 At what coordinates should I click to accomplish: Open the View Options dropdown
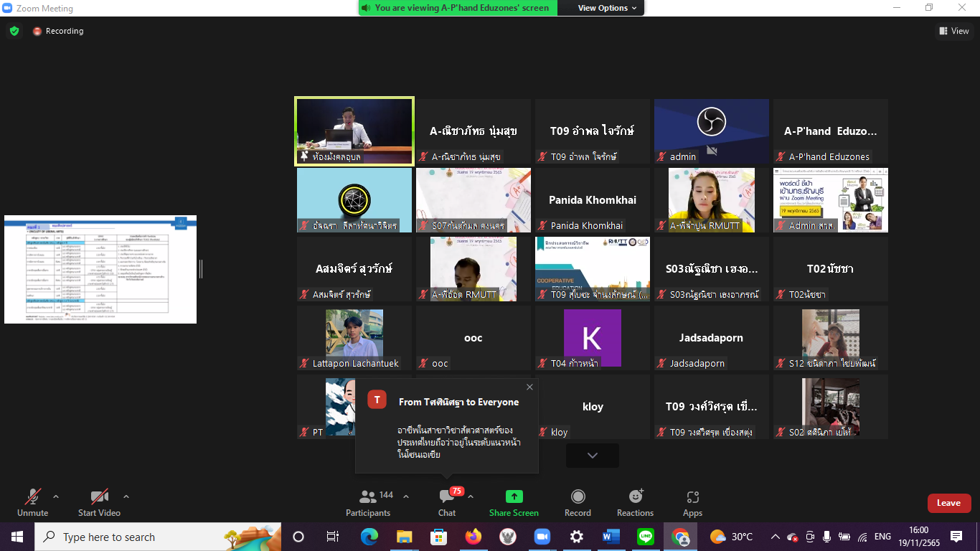[608, 8]
